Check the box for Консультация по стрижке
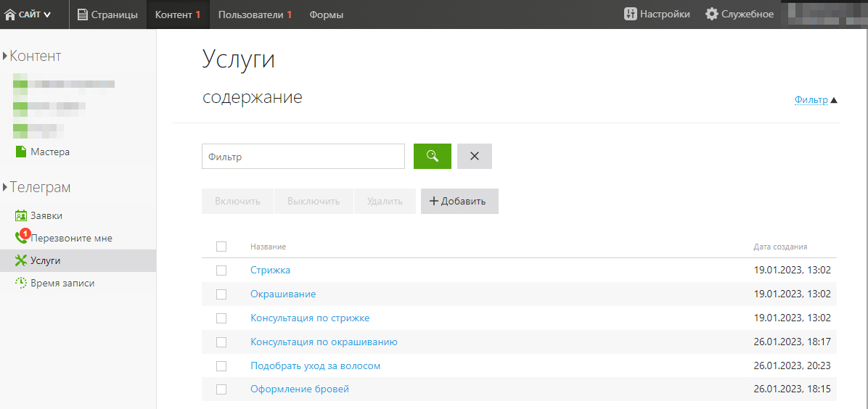Viewport: 868px width, 409px height. 221,318
